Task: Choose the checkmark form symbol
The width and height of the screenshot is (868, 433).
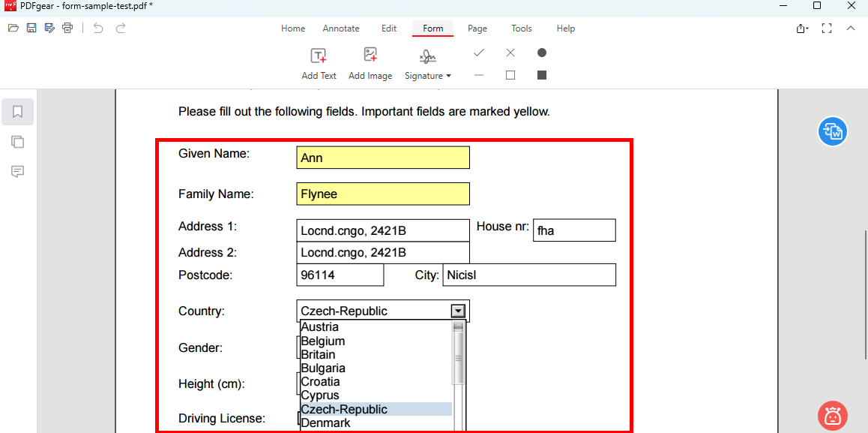Action: (479, 53)
